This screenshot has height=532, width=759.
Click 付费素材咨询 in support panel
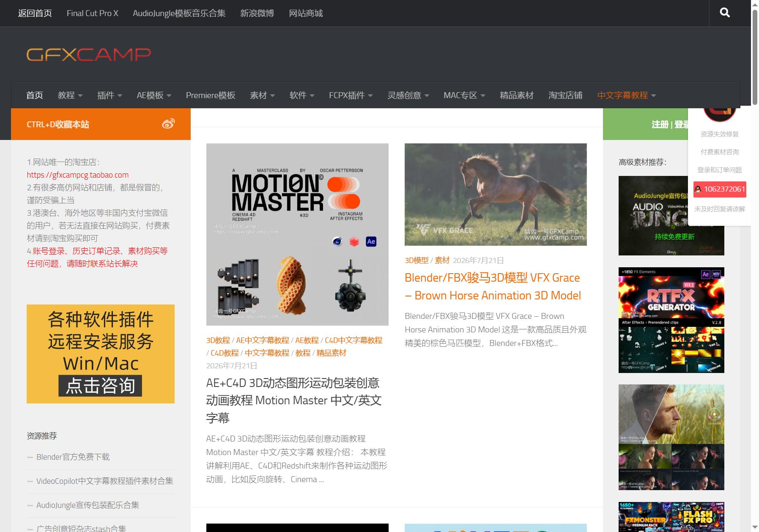coord(720,152)
